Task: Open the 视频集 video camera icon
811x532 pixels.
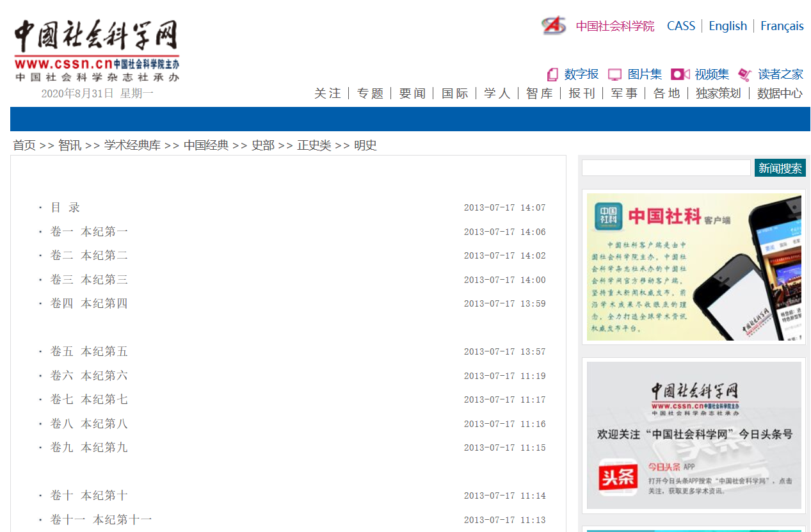Action: pyautogui.click(x=680, y=74)
